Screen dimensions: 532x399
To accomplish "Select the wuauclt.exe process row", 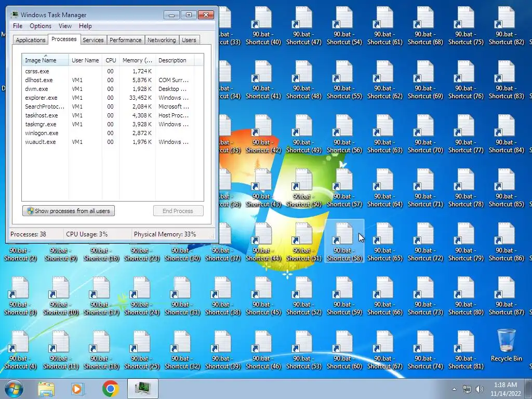I will pos(108,142).
